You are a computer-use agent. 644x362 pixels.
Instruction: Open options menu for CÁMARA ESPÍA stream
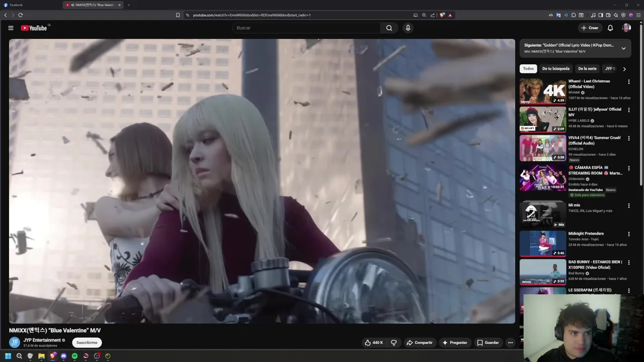(628, 168)
